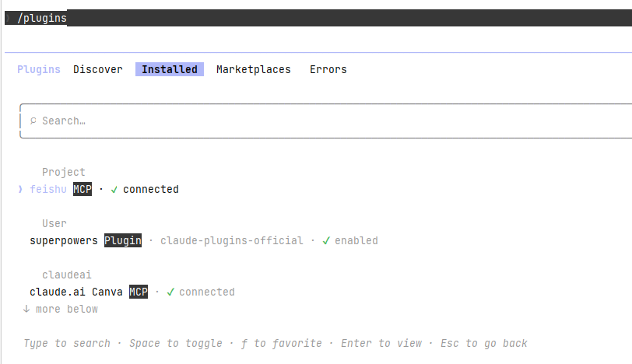Screen dimensions: 632x364
Task: Click the prompt chevron before /plugins
Action: click(x=8, y=18)
